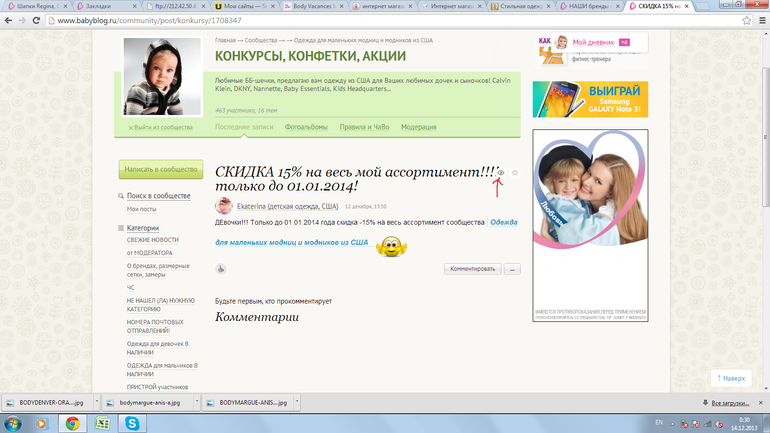This screenshot has height=433, width=770.
Task: Open the СВЕЖИЕ НОВОСТИ category link
Action: (x=153, y=240)
